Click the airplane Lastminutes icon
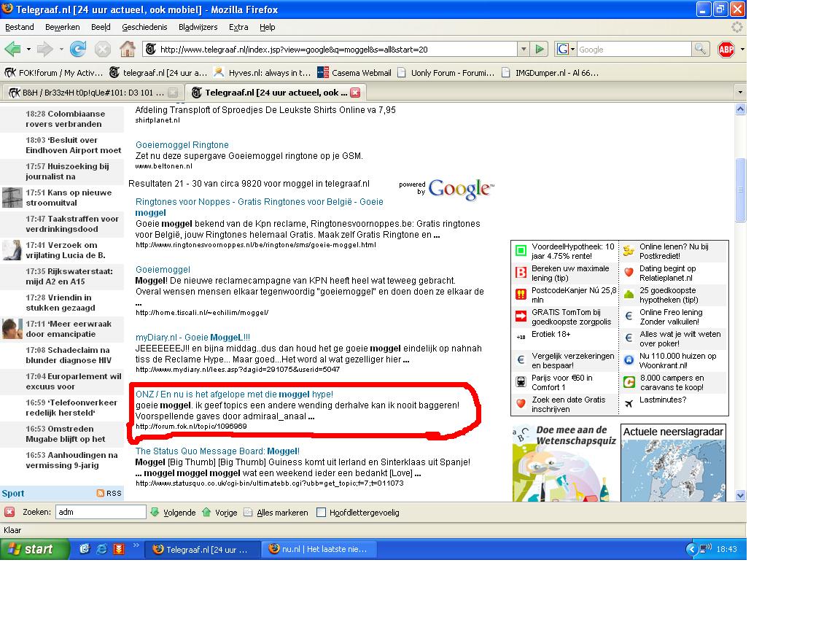840x630 pixels. click(629, 403)
